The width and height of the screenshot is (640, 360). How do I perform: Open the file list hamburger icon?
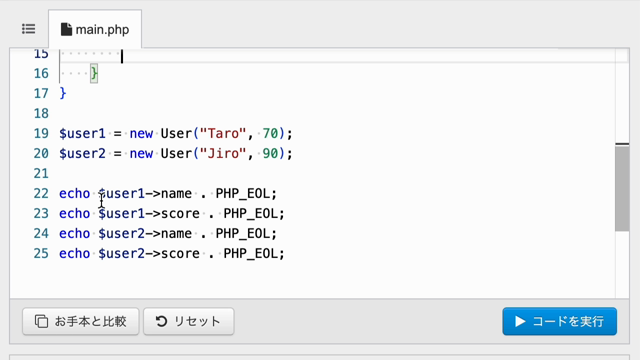point(29,29)
